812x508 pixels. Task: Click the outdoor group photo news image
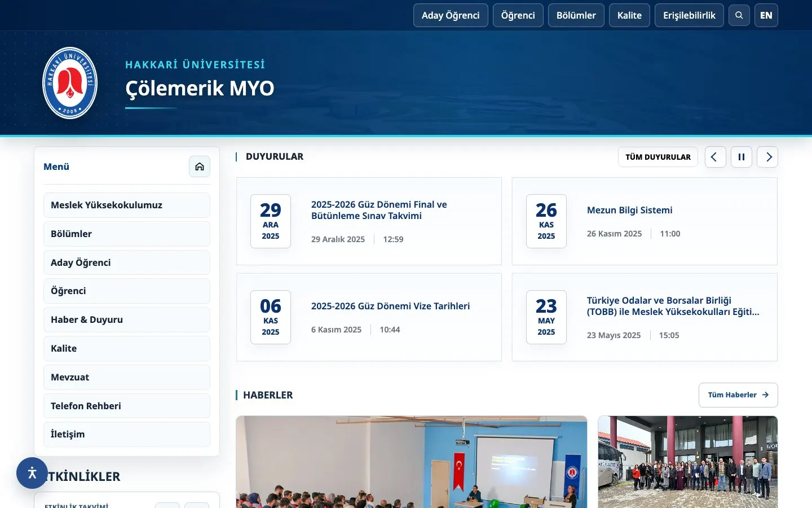click(688, 462)
